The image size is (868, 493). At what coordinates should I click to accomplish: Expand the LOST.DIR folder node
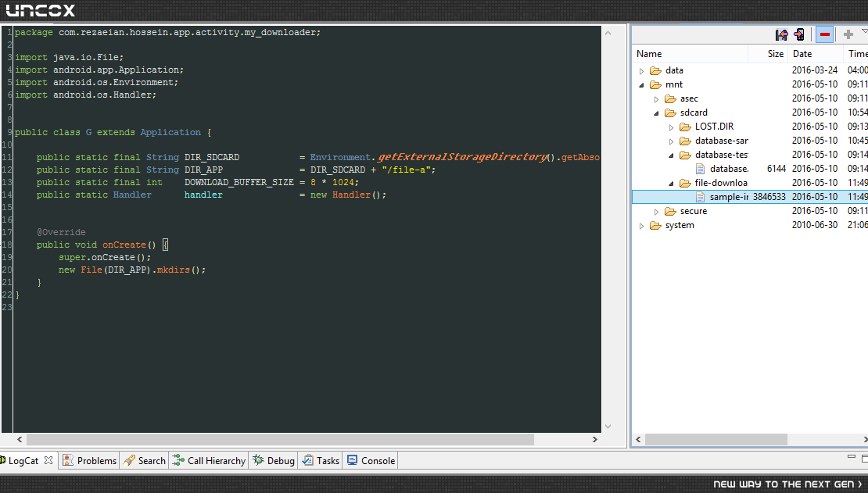(672, 127)
